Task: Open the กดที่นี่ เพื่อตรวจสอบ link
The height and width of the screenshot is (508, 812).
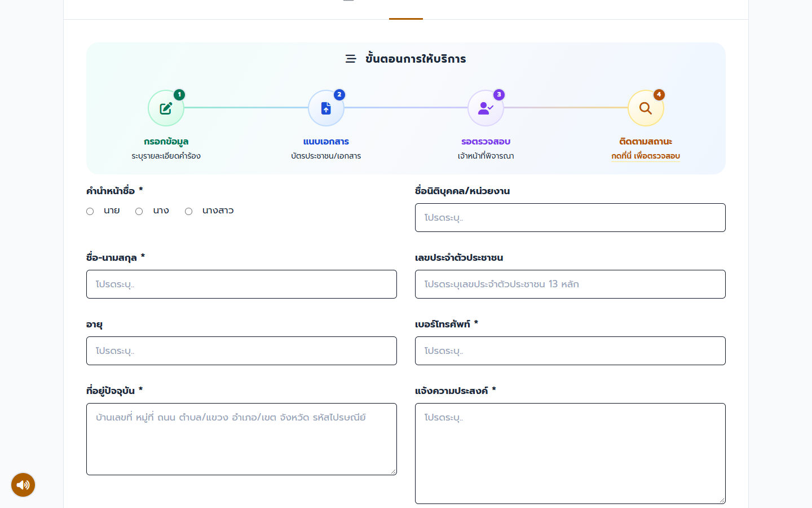Action: coord(646,156)
